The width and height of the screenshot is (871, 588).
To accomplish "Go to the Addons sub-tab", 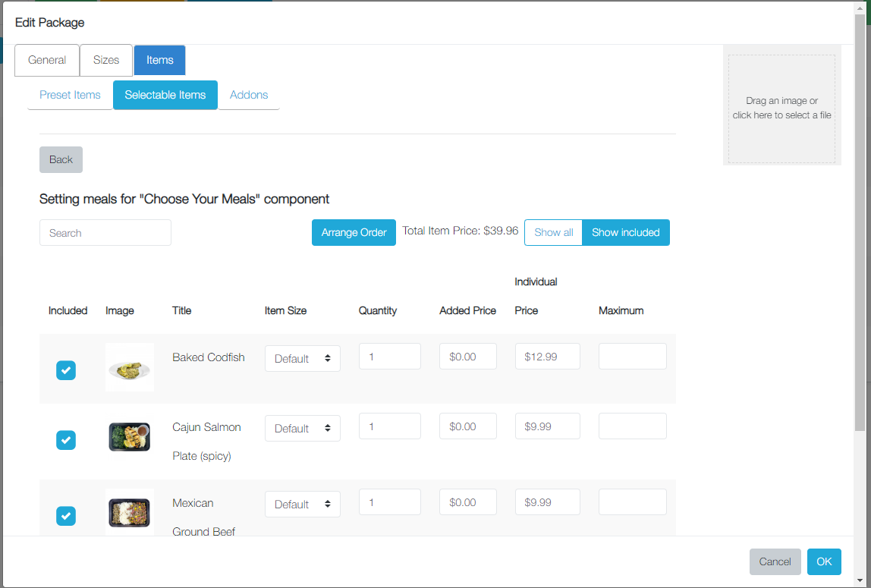I will (x=249, y=95).
